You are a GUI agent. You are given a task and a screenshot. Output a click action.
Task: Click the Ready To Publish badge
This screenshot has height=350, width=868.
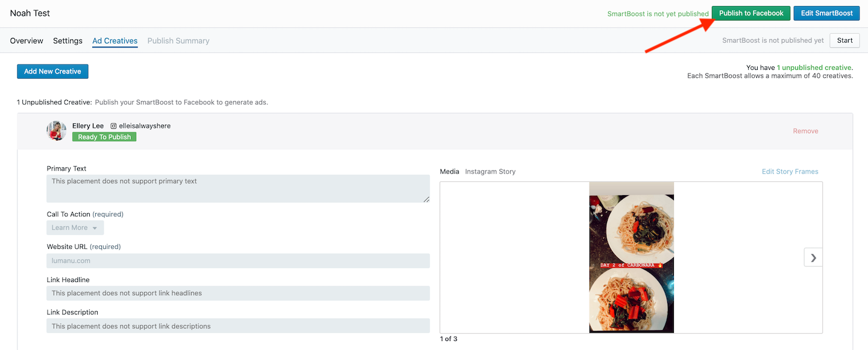(104, 137)
